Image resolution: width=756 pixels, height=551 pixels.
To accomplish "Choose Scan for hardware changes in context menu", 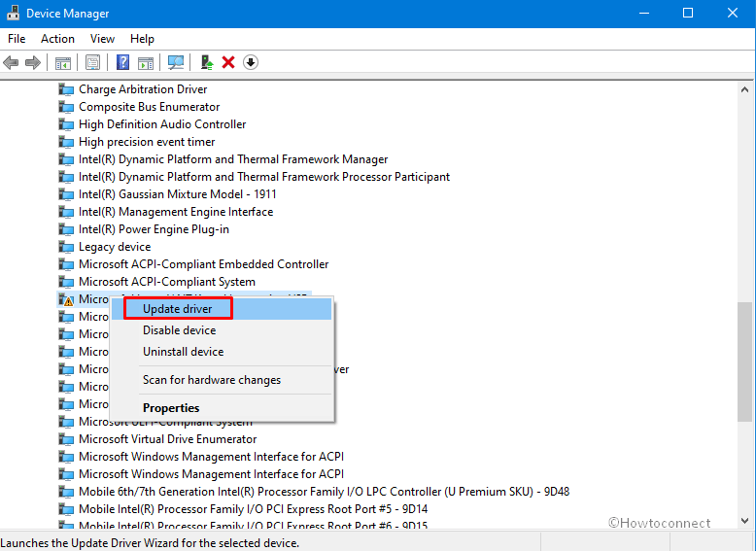I will pyautogui.click(x=222, y=380).
